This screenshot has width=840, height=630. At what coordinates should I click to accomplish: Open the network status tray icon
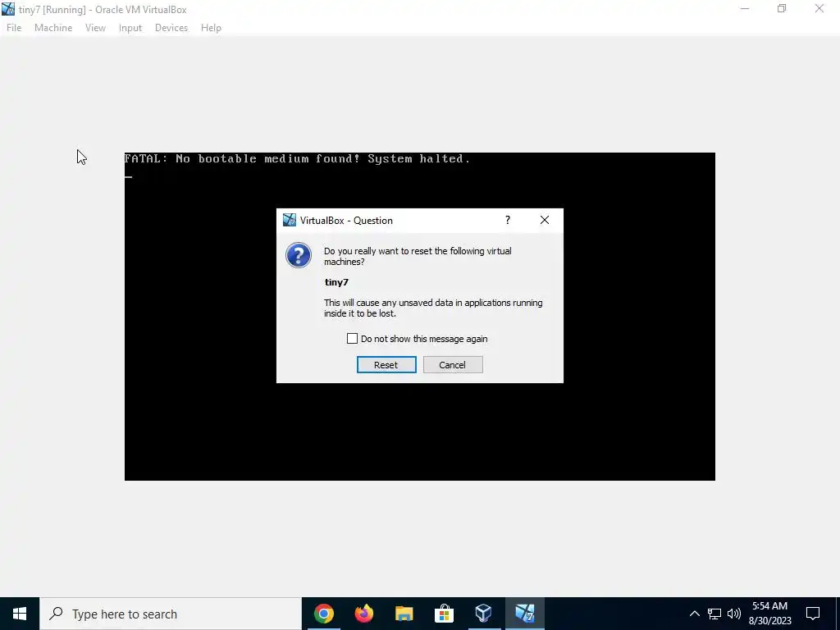(714, 614)
